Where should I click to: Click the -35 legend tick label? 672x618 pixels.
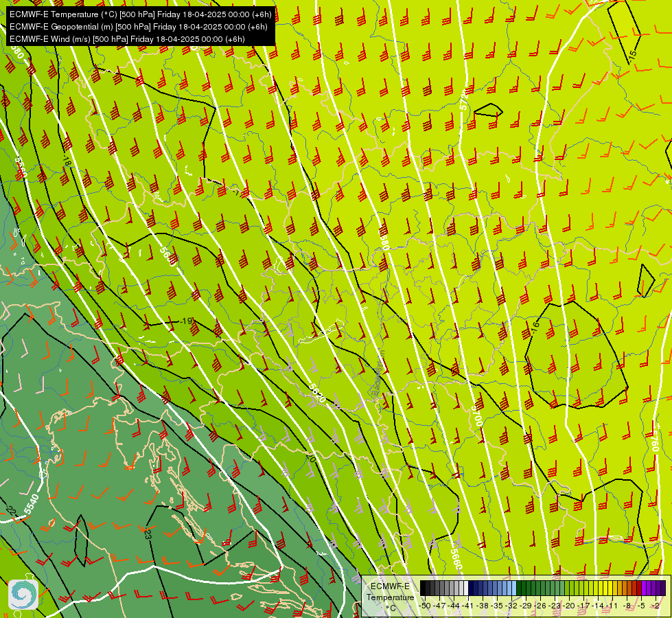coord(497,606)
